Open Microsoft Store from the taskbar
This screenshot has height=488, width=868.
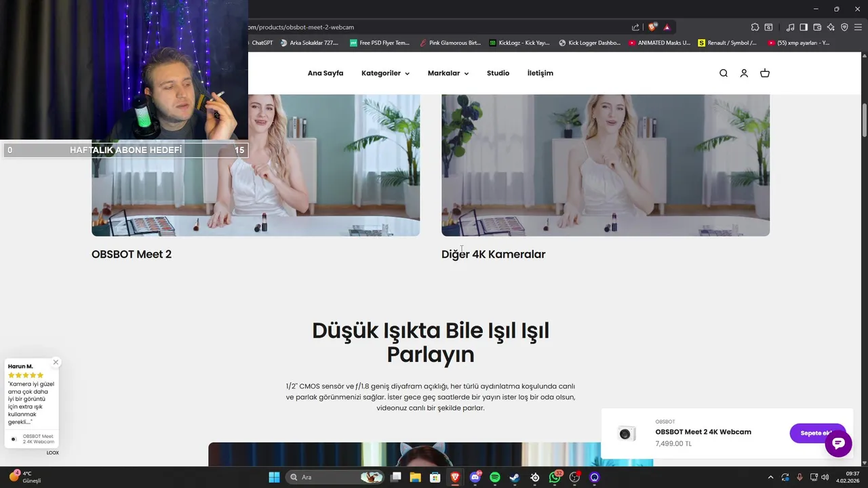(x=435, y=477)
